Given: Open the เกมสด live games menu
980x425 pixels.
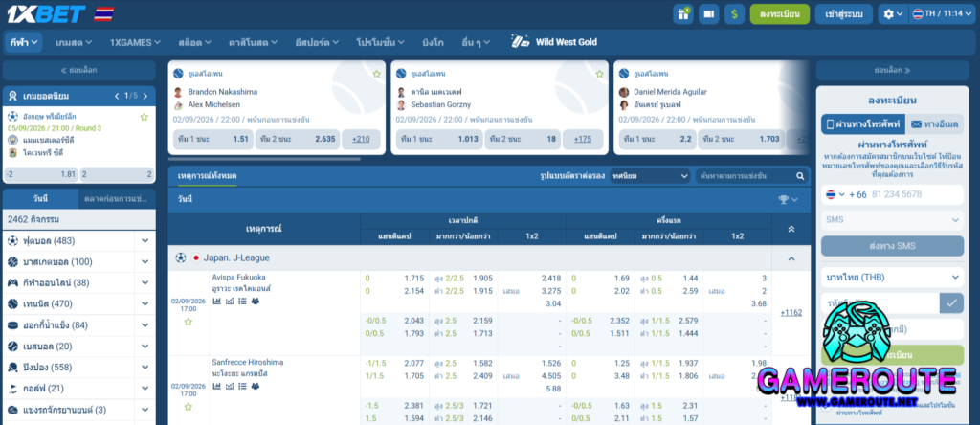Looking at the screenshot, I should (73, 42).
